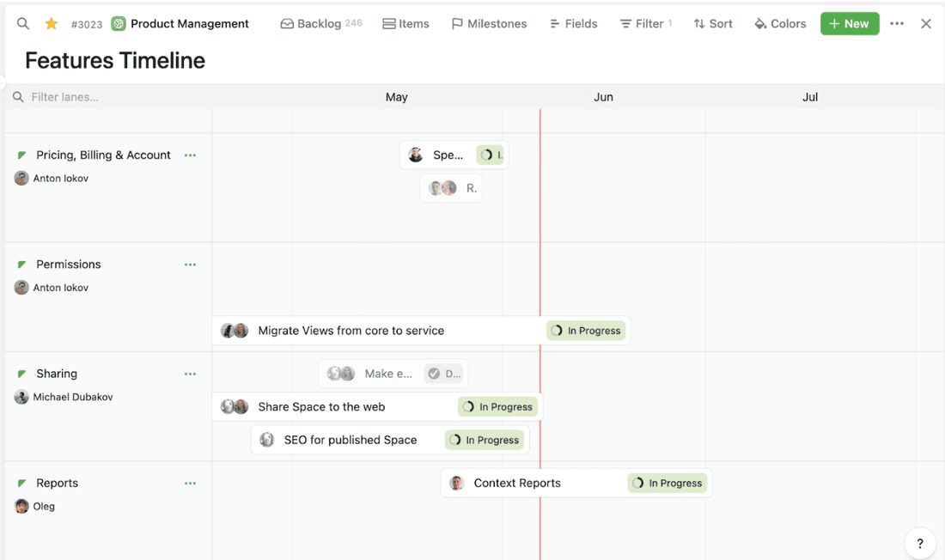Open the board ellipsis options menu
Viewport: 945px width, 560px height.
[x=897, y=23]
